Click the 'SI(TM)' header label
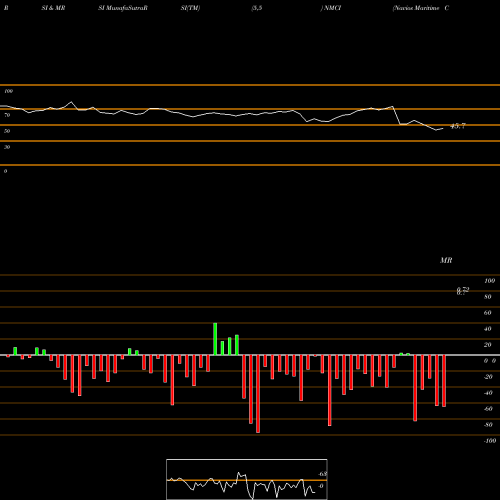Screen dimensions: 500x500 click(x=190, y=8)
